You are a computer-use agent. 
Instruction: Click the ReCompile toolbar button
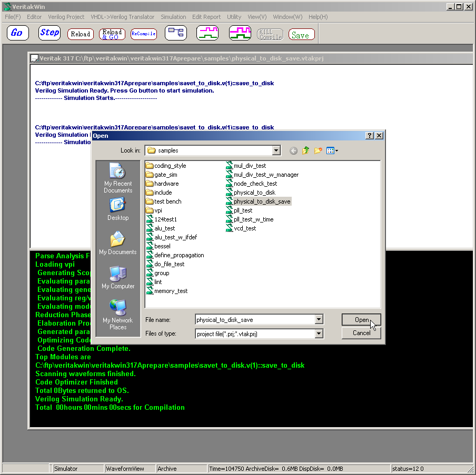(144, 34)
